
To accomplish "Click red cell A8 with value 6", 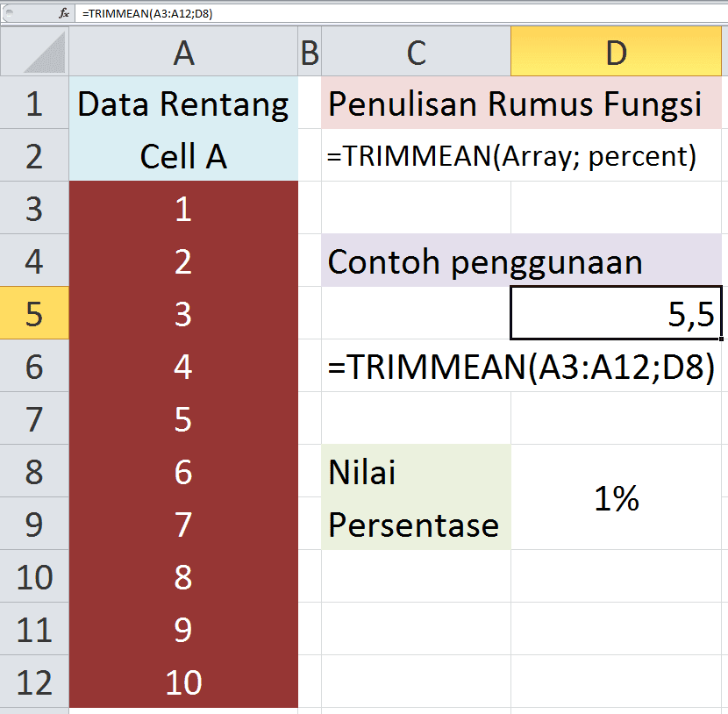I will 183,471.
